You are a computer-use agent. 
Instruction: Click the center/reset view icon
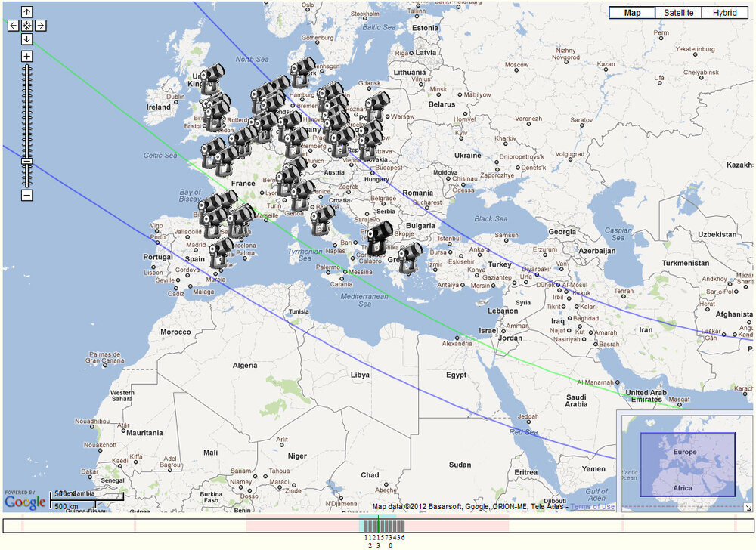(x=26, y=26)
